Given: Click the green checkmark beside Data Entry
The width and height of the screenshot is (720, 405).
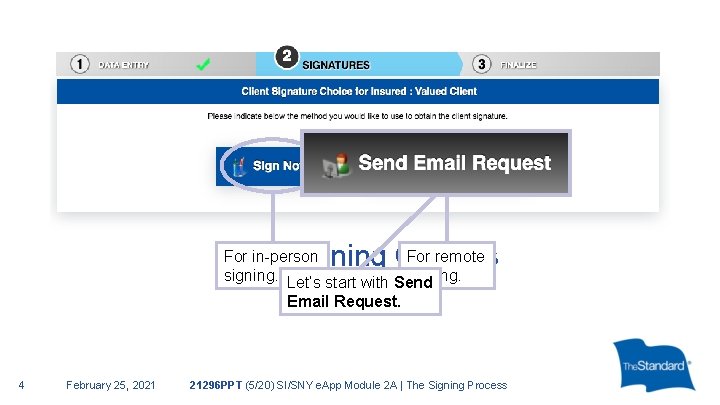Looking at the screenshot, I should pyautogui.click(x=203, y=64).
